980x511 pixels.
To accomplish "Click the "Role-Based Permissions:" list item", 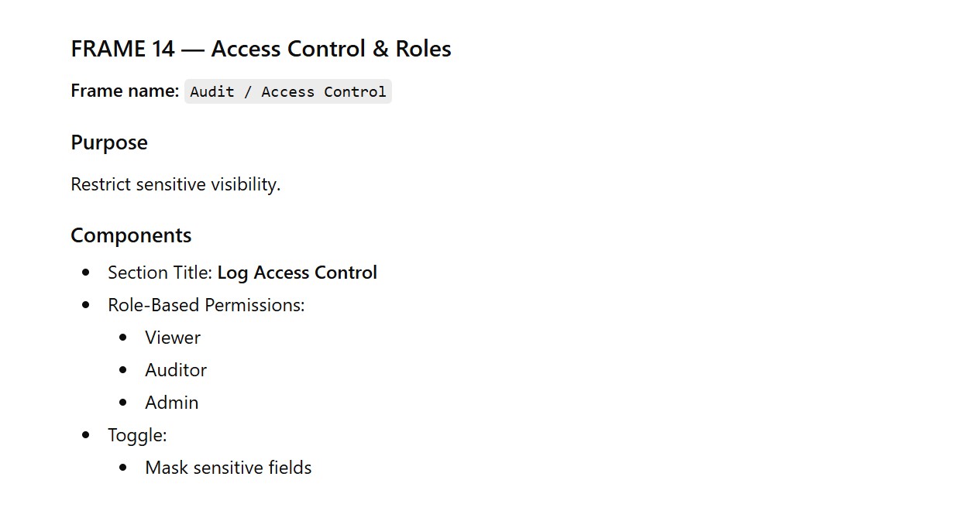I will coord(206,305).
